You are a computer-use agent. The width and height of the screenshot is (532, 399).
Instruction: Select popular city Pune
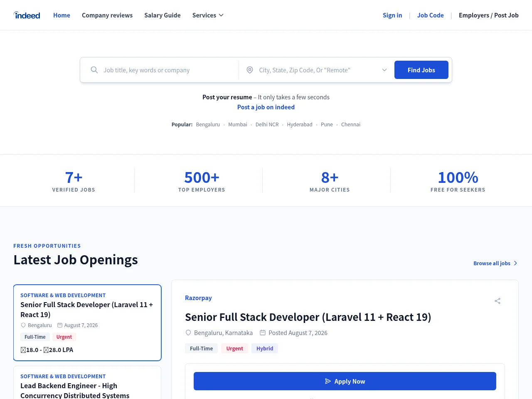click(327, 124)
